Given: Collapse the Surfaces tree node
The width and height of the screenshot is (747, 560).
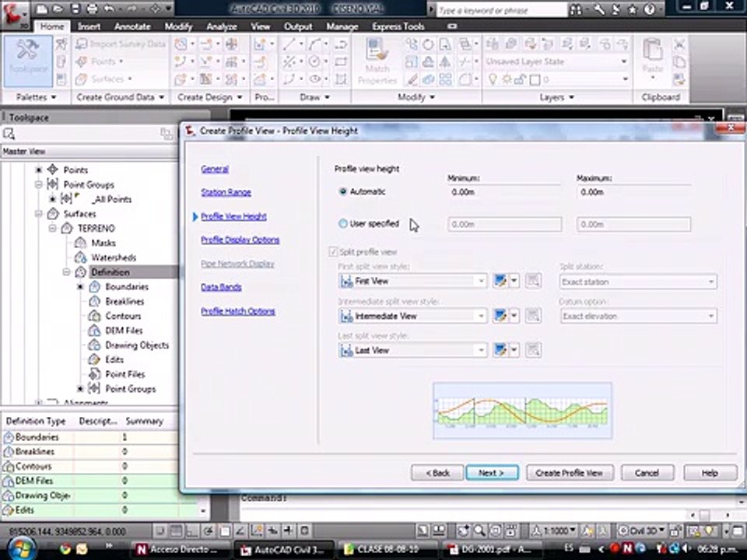Looking at the screenshot, I should pyautogui.click(x=38, y=214).
